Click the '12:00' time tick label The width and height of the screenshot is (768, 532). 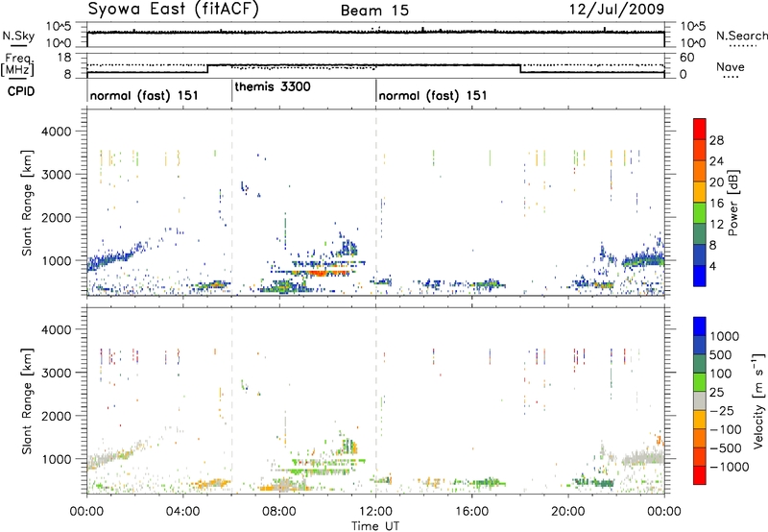[375, 512]
